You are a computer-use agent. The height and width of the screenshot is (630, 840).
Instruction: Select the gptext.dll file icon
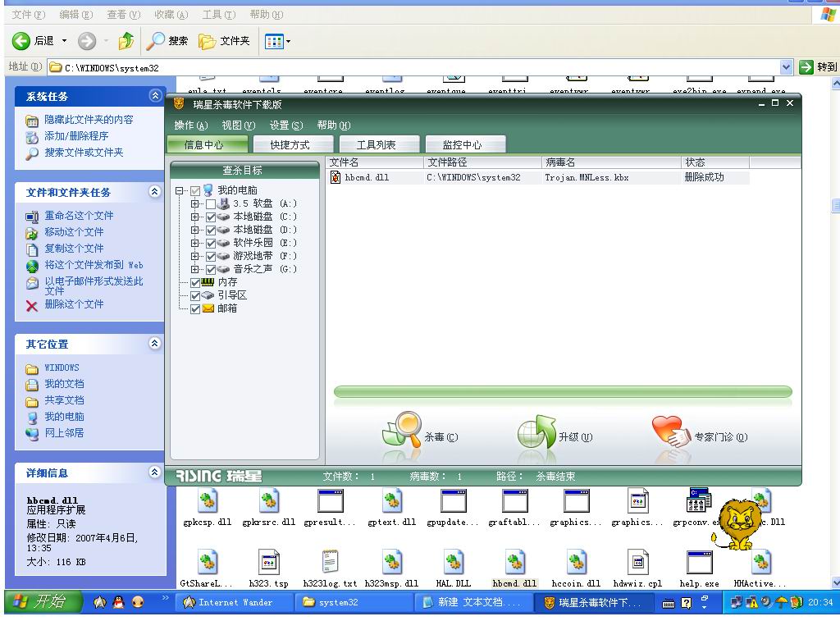(x=392, y=501)
